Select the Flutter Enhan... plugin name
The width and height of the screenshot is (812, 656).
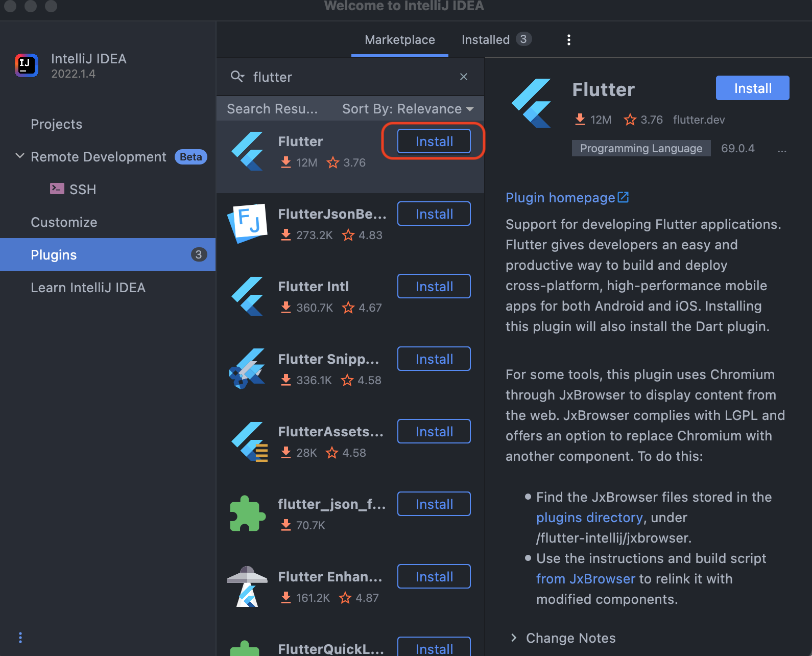click(330, 577)
